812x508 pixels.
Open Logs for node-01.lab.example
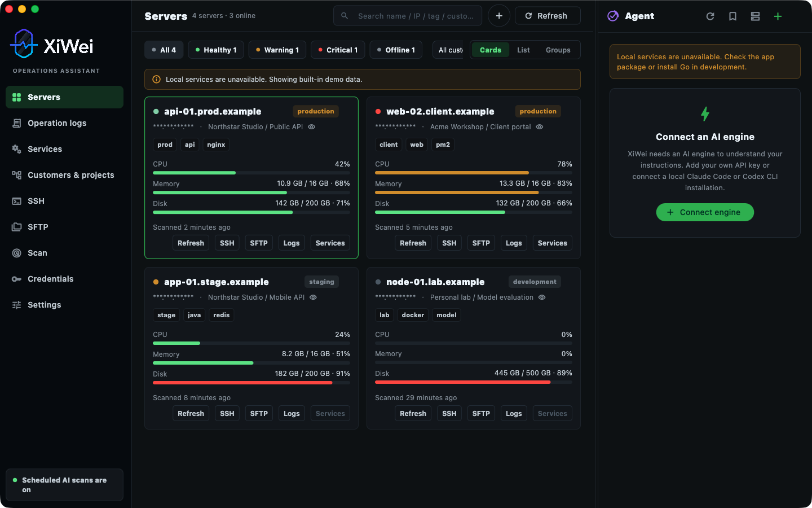514,413
